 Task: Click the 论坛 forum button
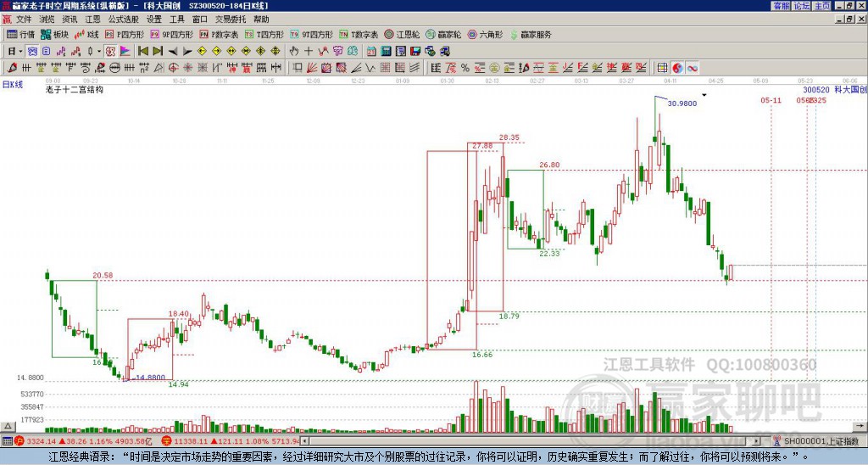[x=802, y=6]
